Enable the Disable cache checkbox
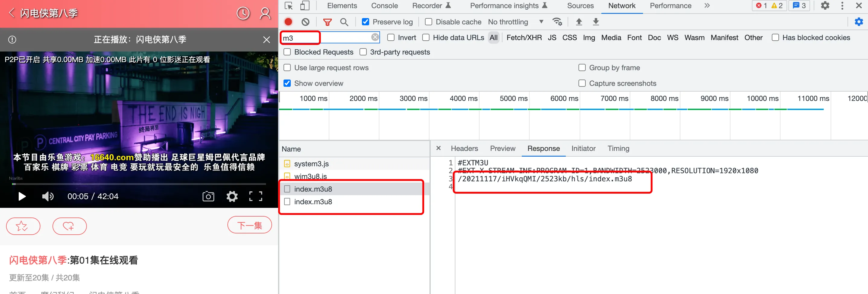Image resolution: width=868 pixels, height=294 pixels. (428, 22)
